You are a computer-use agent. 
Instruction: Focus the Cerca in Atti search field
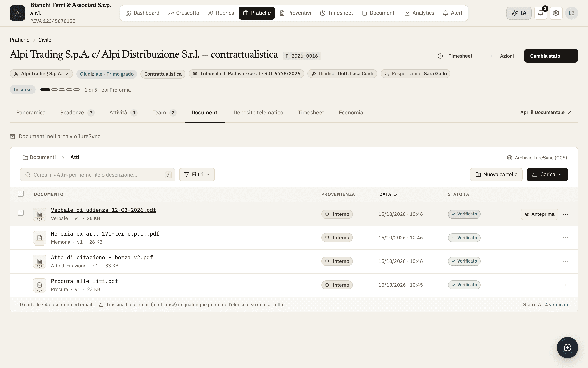97,175
